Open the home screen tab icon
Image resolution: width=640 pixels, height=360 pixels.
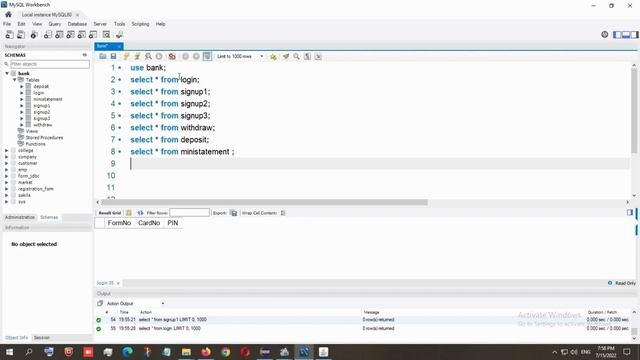click(x=8, y=15)
